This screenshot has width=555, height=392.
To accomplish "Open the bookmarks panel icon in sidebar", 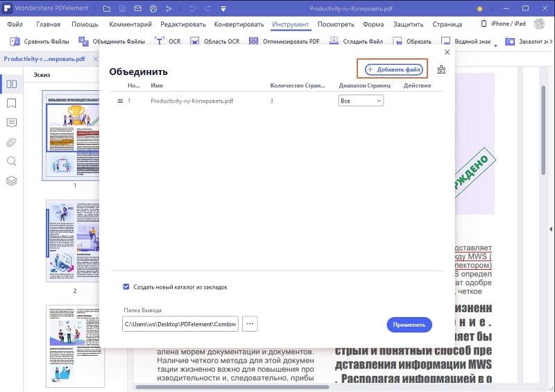I will point(11,103).
